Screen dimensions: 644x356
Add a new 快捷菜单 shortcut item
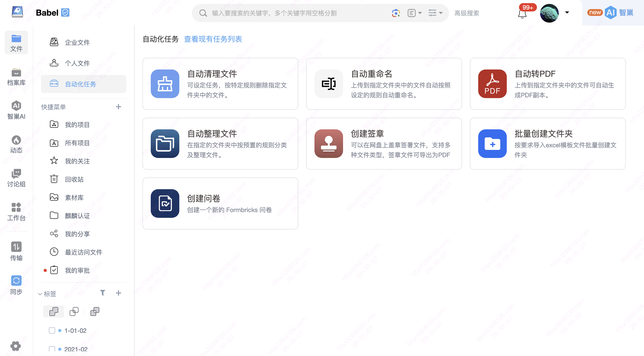click(x=119, y=107)
